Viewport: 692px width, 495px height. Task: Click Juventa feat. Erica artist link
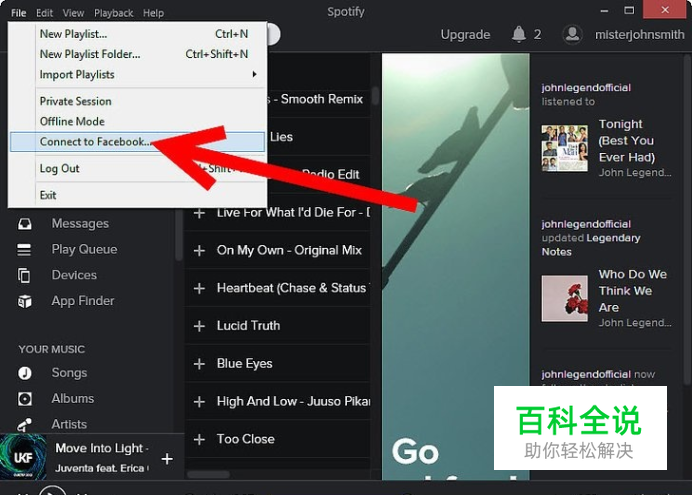102,468
